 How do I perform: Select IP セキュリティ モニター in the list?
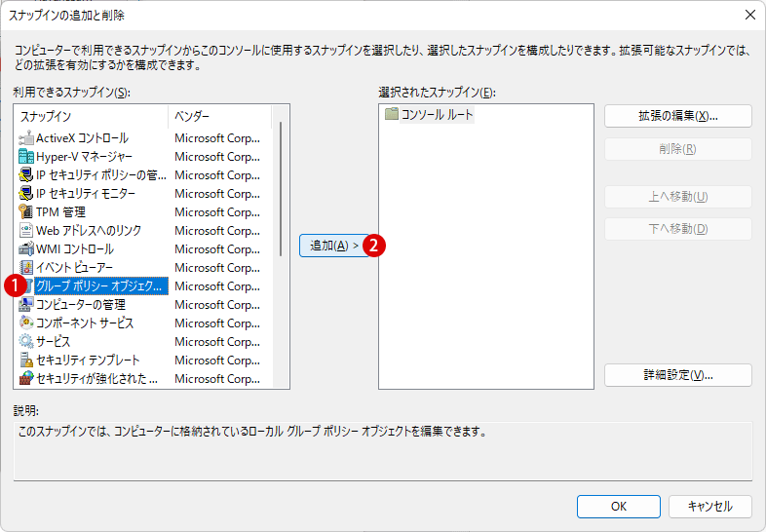click(x=86, y=194)
